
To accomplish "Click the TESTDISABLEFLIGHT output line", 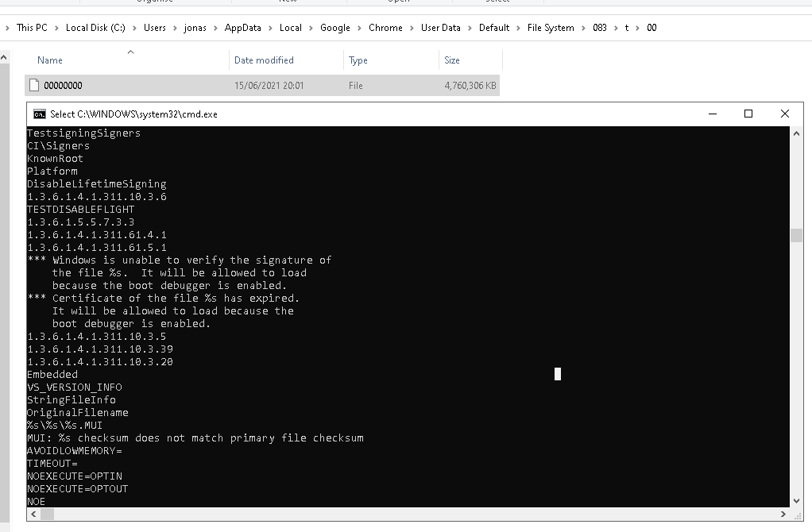I will point(80,209).
